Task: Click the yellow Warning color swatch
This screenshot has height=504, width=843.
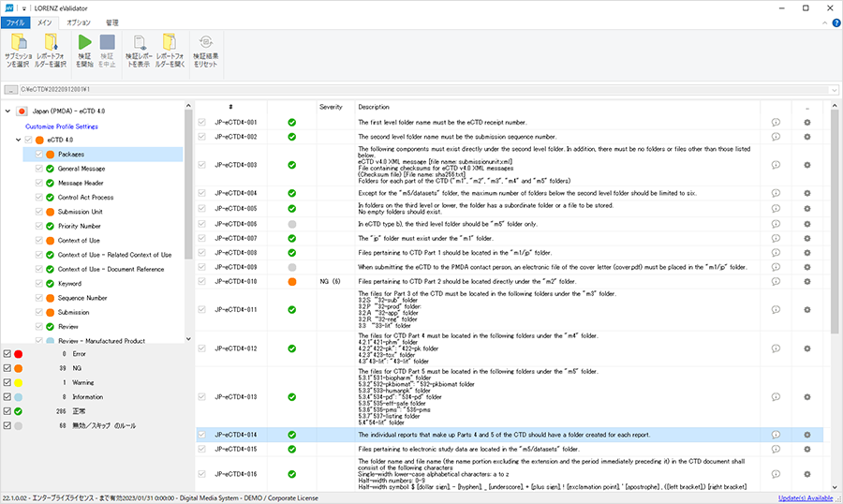Action: coord(19,382)
